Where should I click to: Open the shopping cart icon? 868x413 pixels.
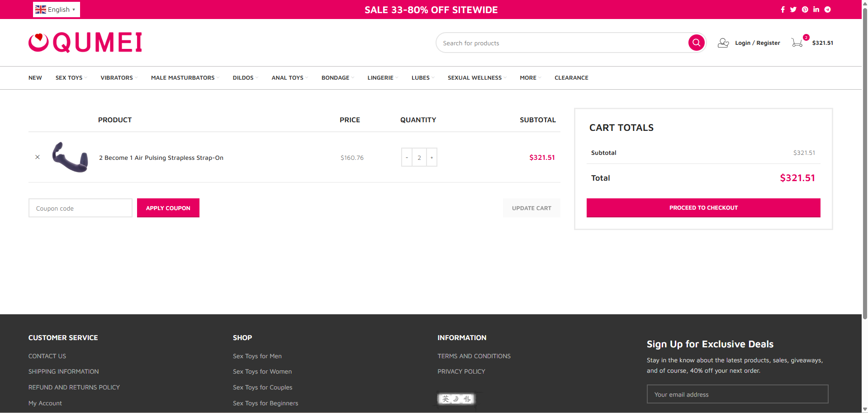click(797, 43)
